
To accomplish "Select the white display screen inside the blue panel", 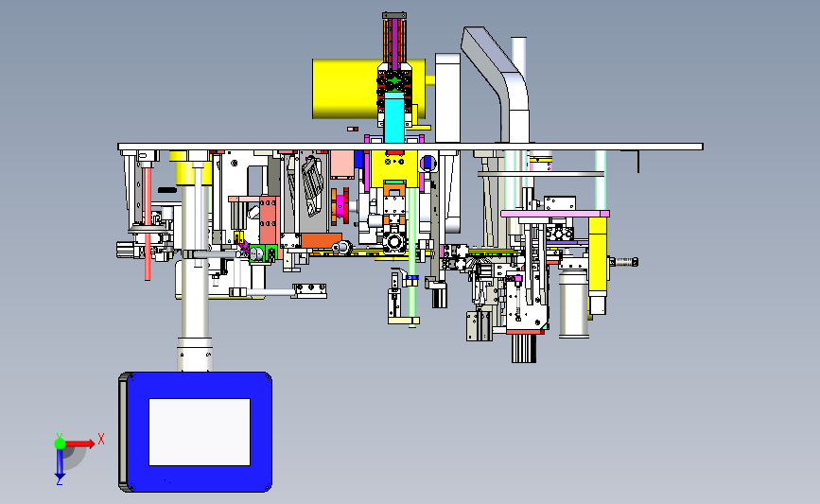I will pos(200,432).
